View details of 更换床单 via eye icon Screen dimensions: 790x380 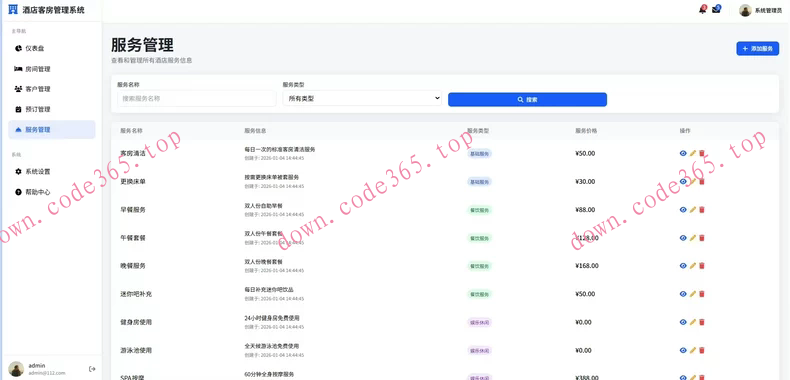click(683, 181)
